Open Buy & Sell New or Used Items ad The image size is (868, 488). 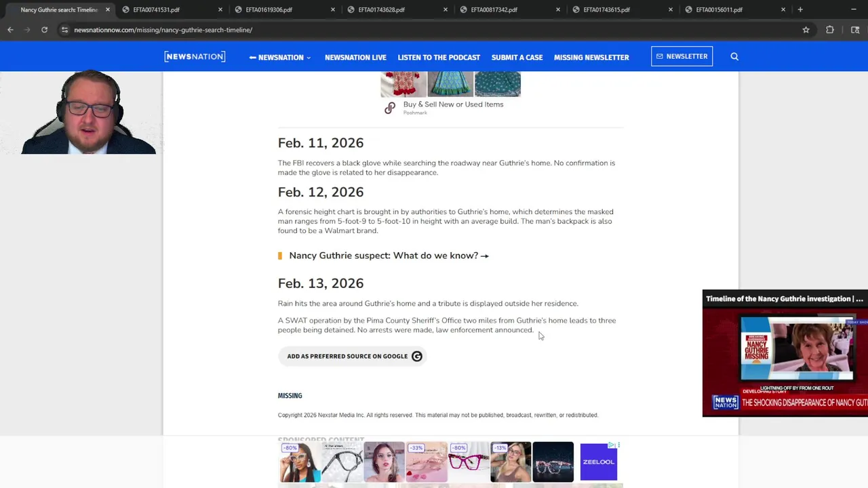(453, 104)
